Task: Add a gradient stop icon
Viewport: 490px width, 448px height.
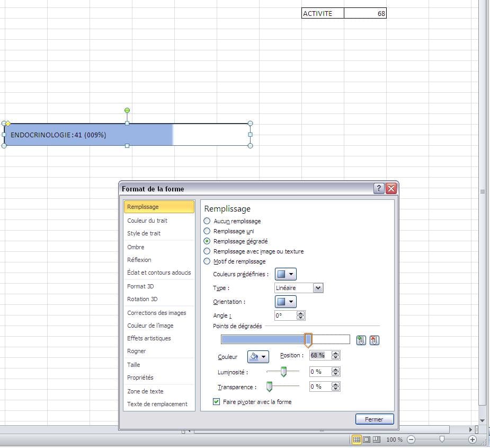Action: click(361, 340)
